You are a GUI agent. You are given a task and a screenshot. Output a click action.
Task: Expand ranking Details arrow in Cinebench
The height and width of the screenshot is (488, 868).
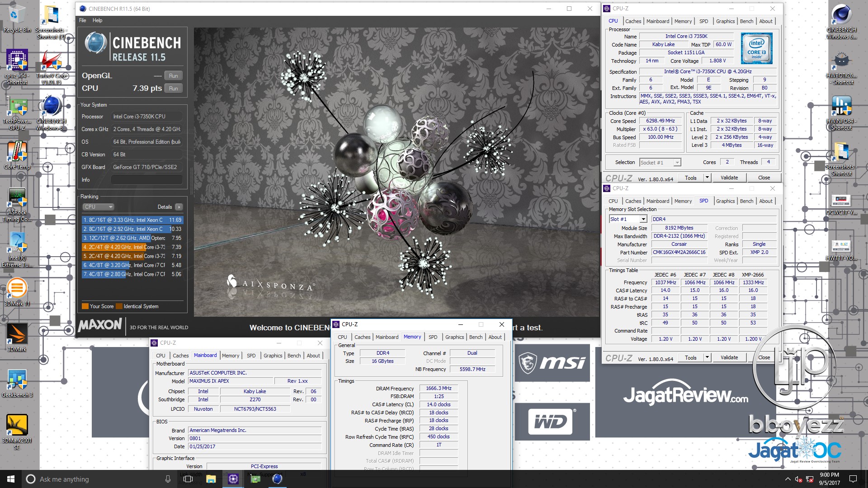(x=179, y=207)
